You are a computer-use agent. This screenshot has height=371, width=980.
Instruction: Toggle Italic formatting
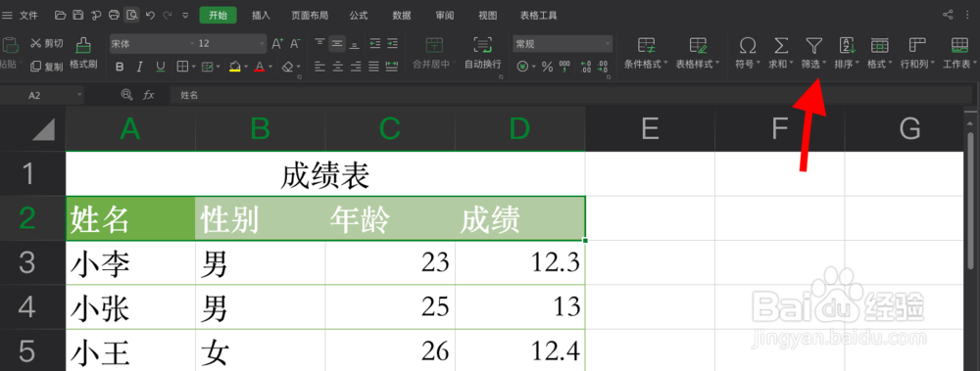(140, 67)
